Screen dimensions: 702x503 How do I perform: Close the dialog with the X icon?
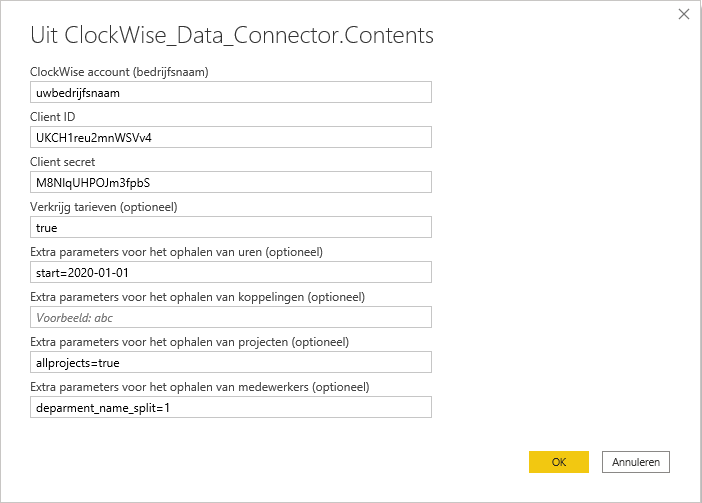coord(684,14)
